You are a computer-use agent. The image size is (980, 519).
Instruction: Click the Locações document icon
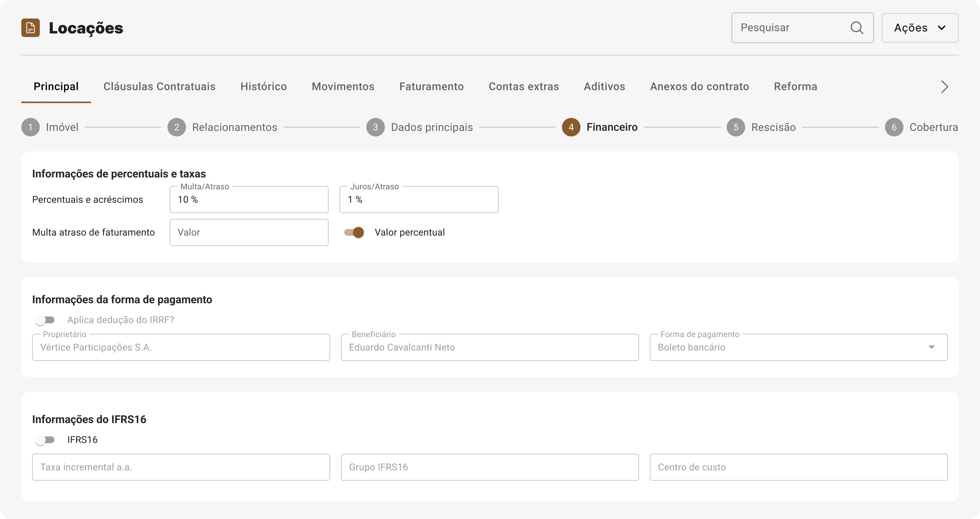tap(30, 28)
